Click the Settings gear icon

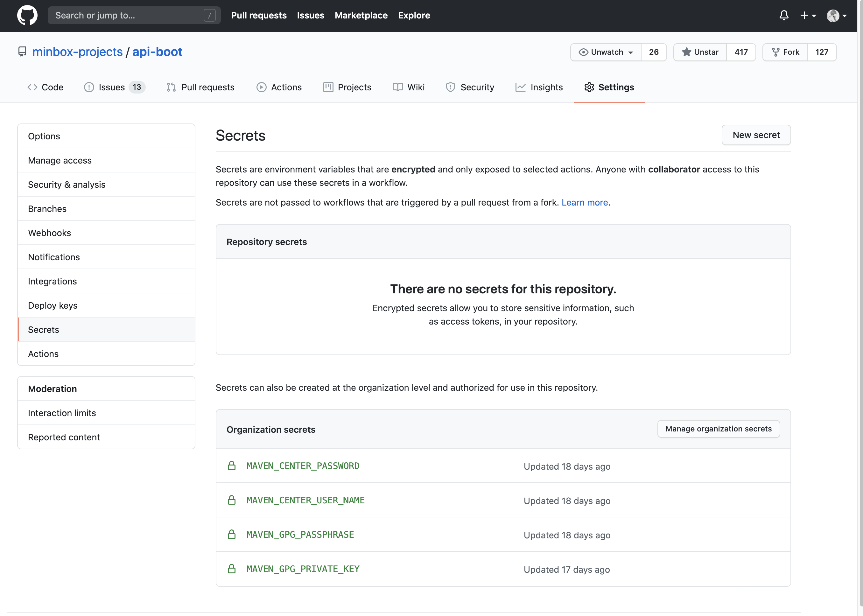[589, 87]
